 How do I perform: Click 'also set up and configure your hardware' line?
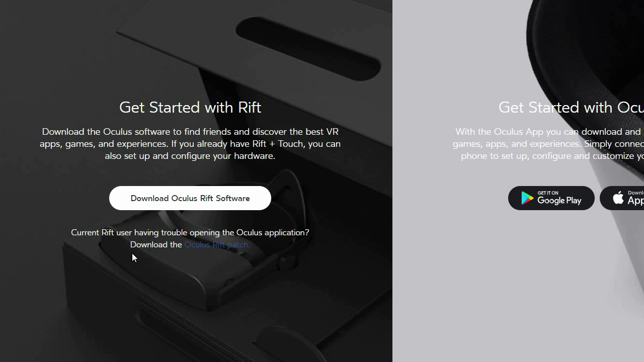point(190,156)
